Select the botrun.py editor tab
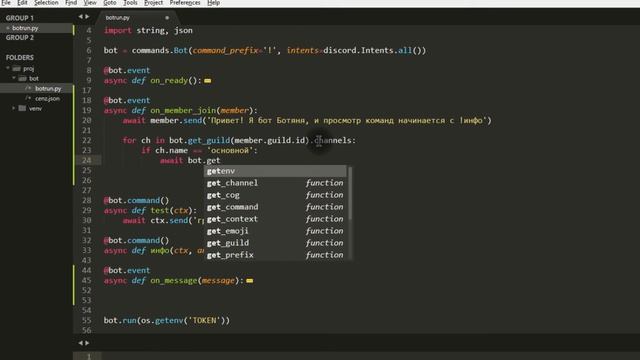This screenshot has height=360, width=640. (137, 18)
